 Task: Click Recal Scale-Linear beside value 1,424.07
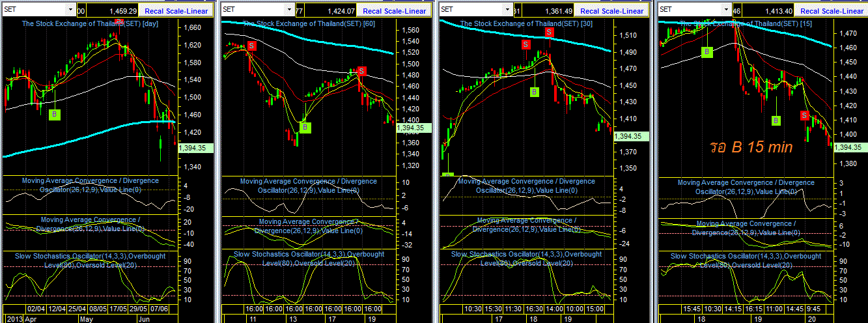(x=395, y=11)
